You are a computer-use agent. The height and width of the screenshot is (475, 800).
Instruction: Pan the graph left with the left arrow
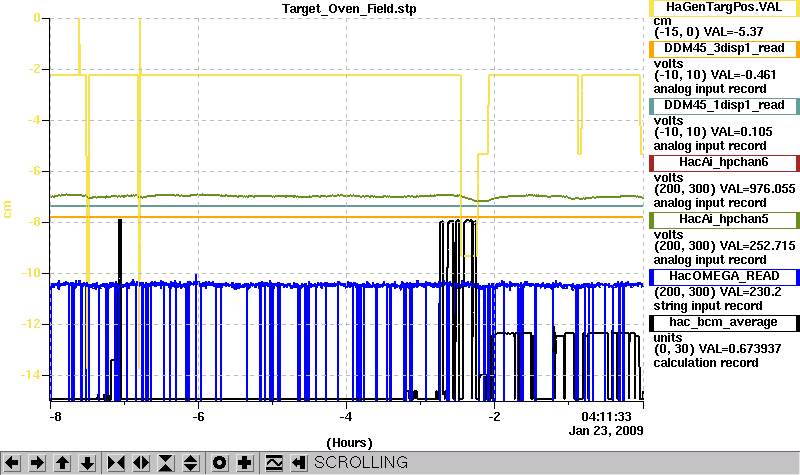[12, 463]
